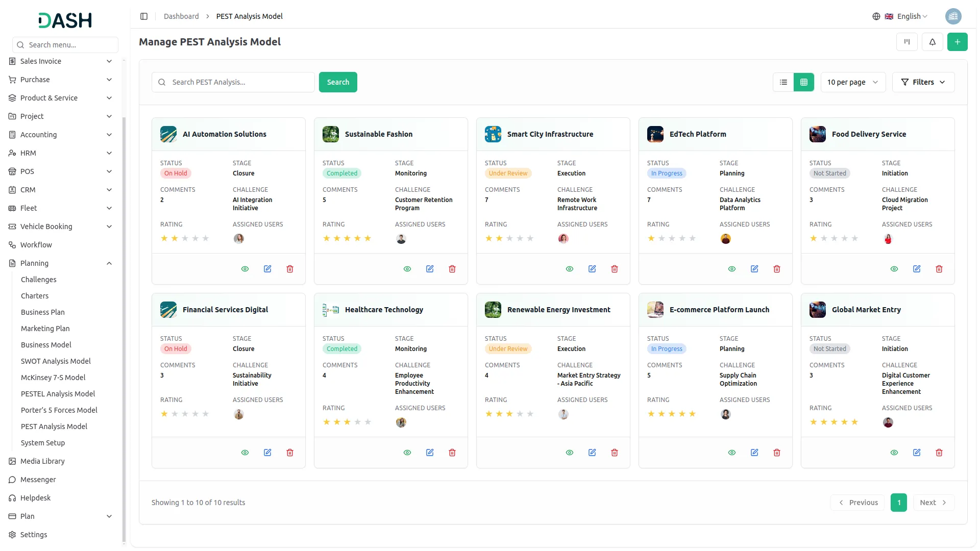980x551 pixels.
Task: Delete the Sustainable Fashion card
Action: pyautogui.click(x=452, y=269)
